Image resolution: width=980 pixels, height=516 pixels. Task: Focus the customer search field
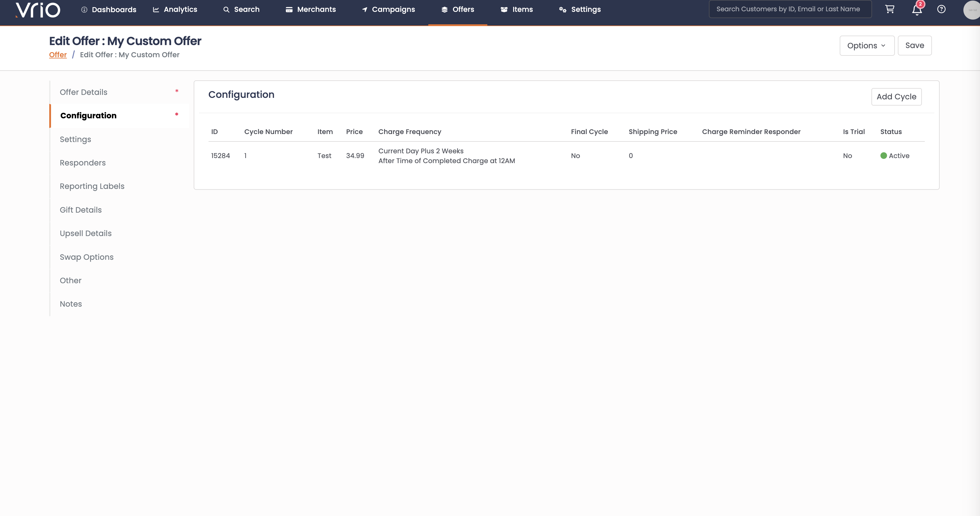(x=790, y=9)
